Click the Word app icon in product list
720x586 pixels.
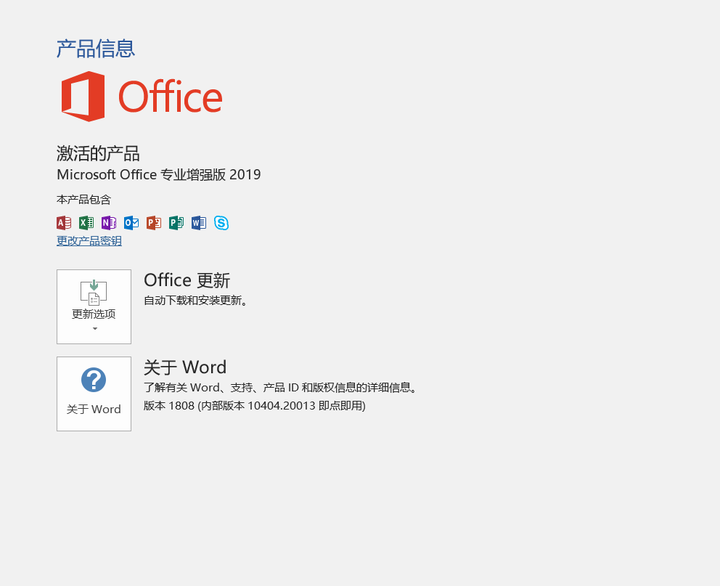(199, 223)
